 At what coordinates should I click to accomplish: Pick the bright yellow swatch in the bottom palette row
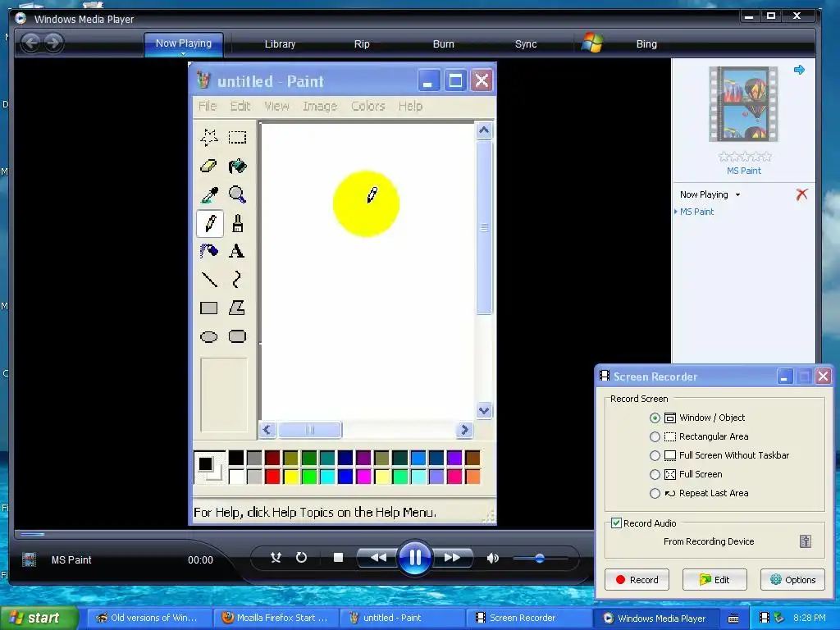pos(291,476)
